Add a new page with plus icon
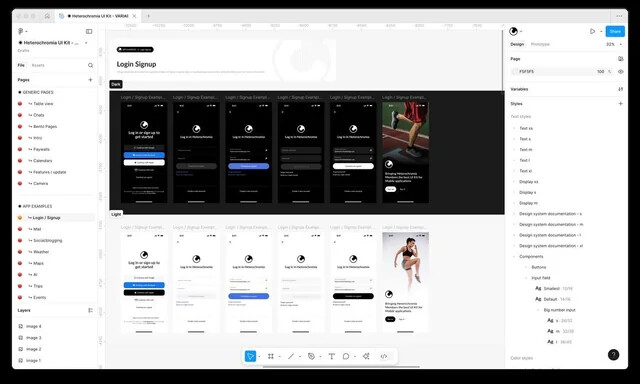640x384 pixels. 90,80
